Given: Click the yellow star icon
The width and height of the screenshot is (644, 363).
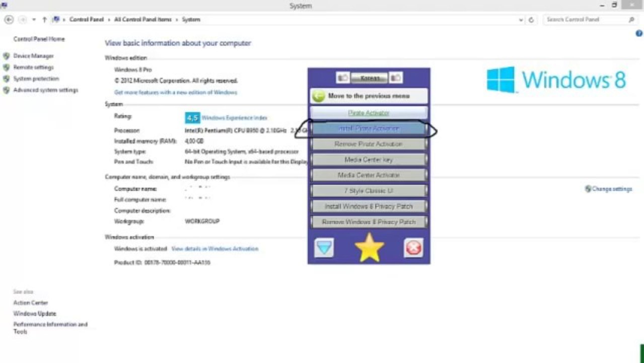Looking at the screenshot, I should coord(369,248).
